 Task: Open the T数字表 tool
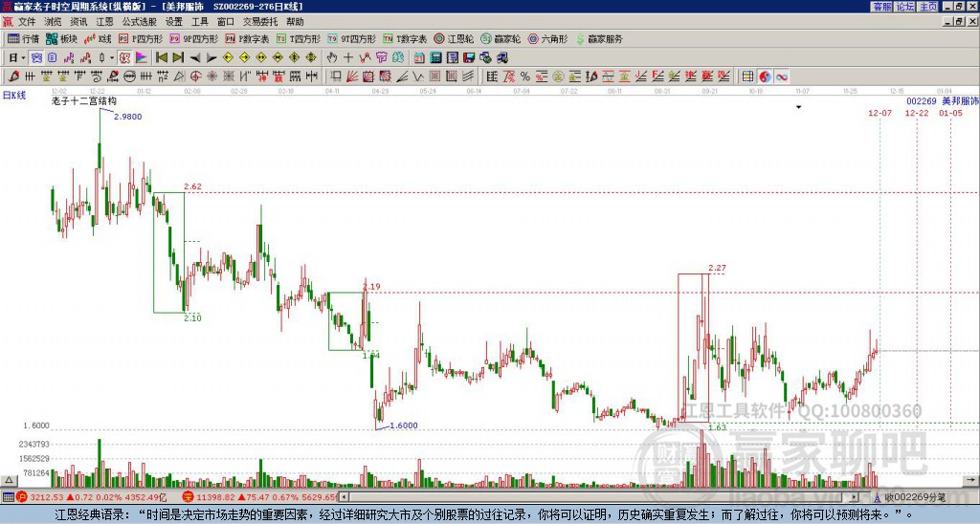click(405, 38)
